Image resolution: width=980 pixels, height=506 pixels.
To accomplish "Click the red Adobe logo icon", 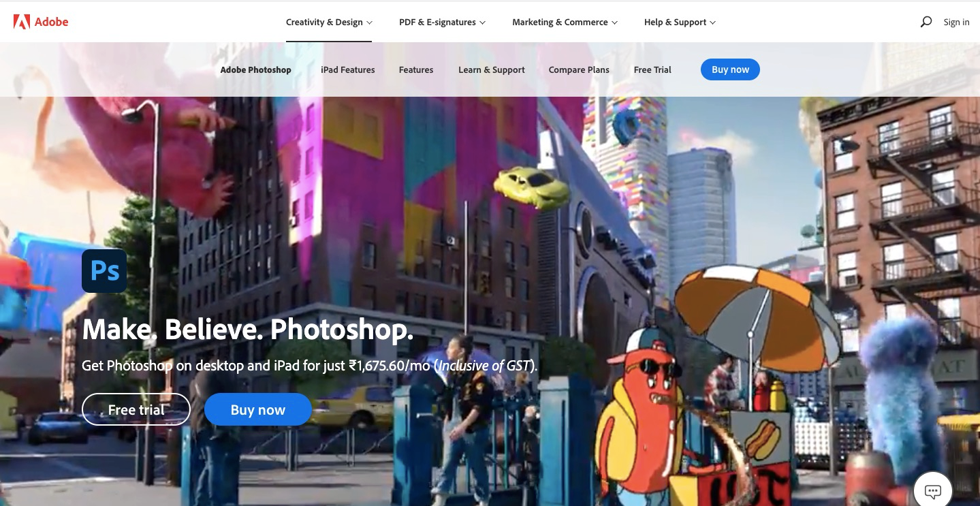I will [x=22, y=22].
